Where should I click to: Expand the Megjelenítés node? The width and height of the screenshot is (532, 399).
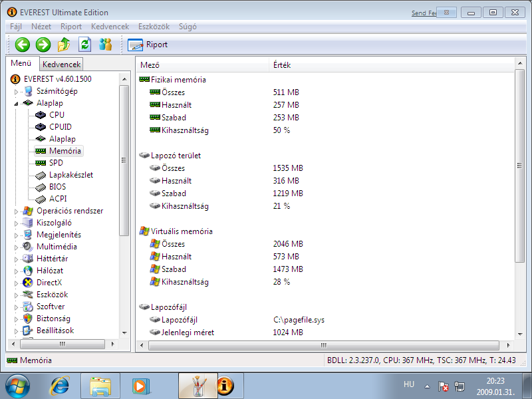click(x=16, y=235)
